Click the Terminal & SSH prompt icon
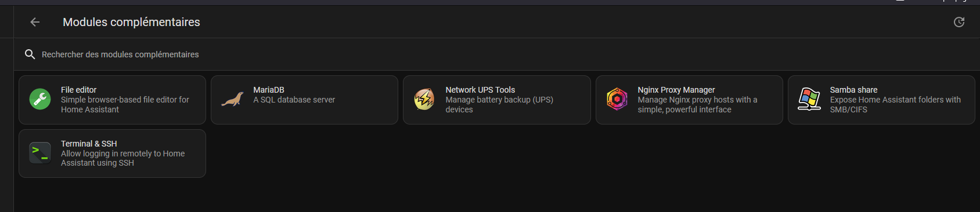 (x=40, y=153)
